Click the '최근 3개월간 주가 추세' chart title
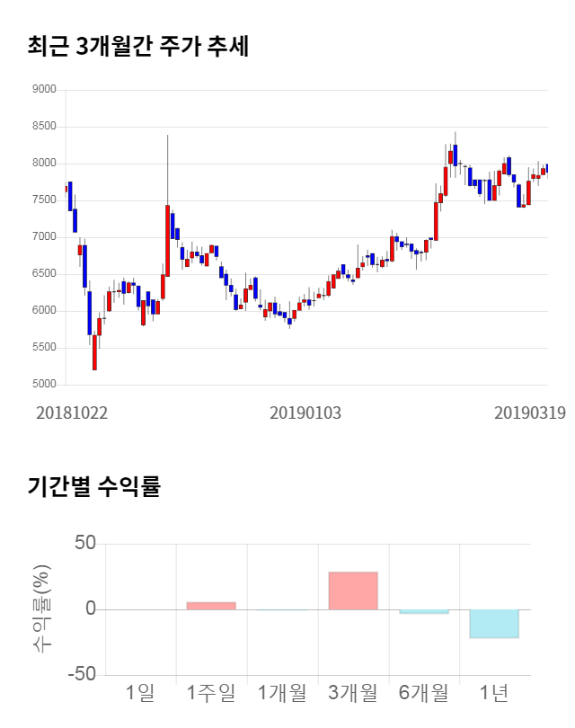 pos(138,47)
